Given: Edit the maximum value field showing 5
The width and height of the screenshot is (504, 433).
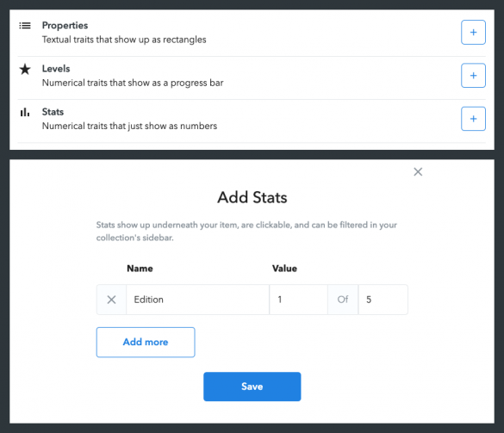Looking at the screenshot, I should pyautogui.click(x=383, y=300).
